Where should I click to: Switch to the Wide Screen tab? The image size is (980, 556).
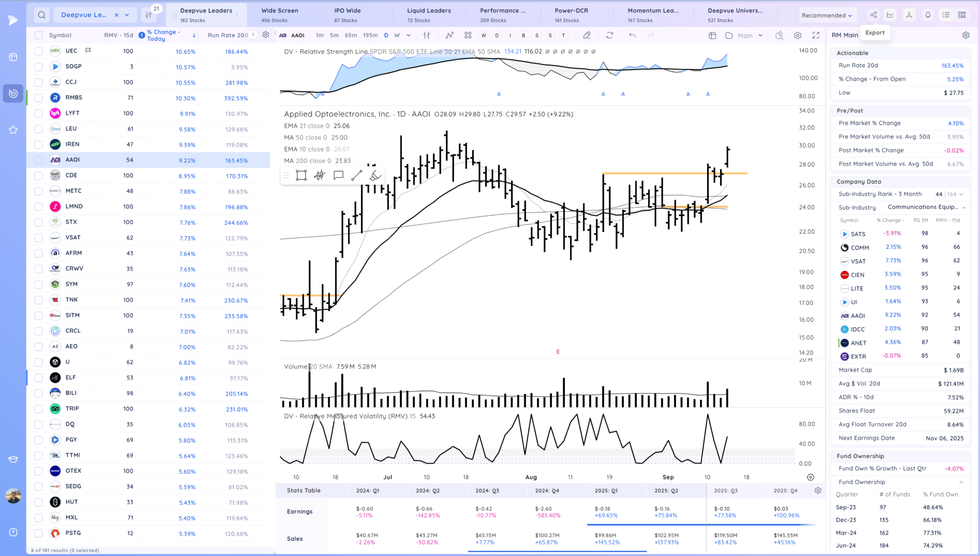(x=279, y=15)
